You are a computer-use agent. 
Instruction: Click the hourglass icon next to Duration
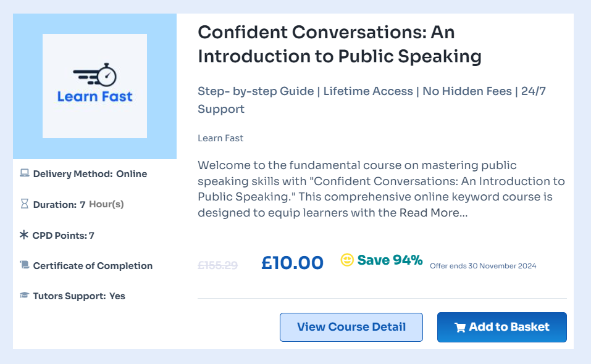click(x=25, y=204)
